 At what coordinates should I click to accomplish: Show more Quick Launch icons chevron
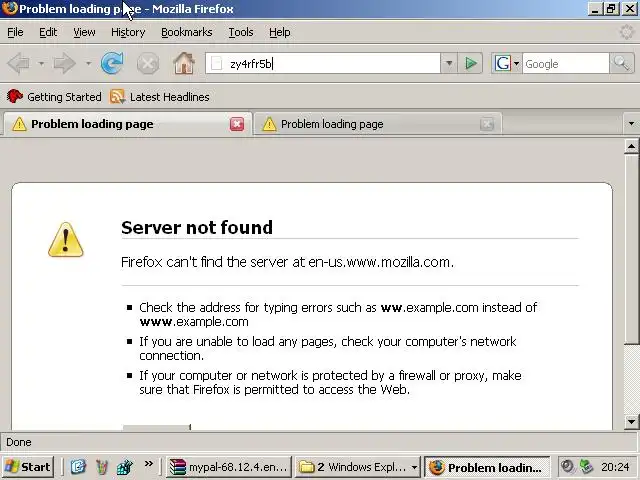point(149,463)
